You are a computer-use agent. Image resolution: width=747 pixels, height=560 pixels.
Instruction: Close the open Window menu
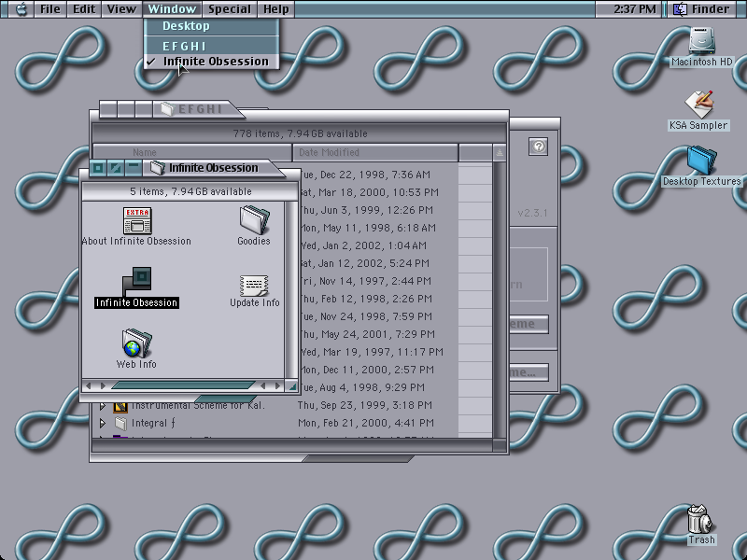pyautogui.click(x=172, y=9)
